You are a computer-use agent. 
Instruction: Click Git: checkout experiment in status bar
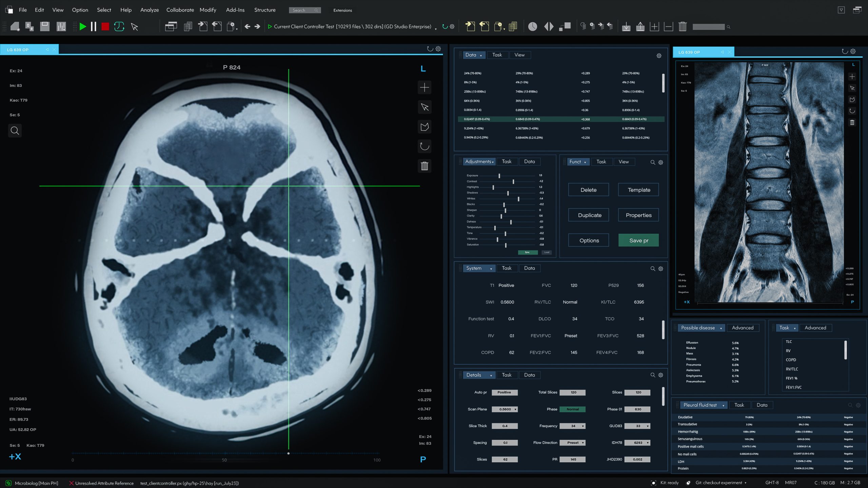719,483
